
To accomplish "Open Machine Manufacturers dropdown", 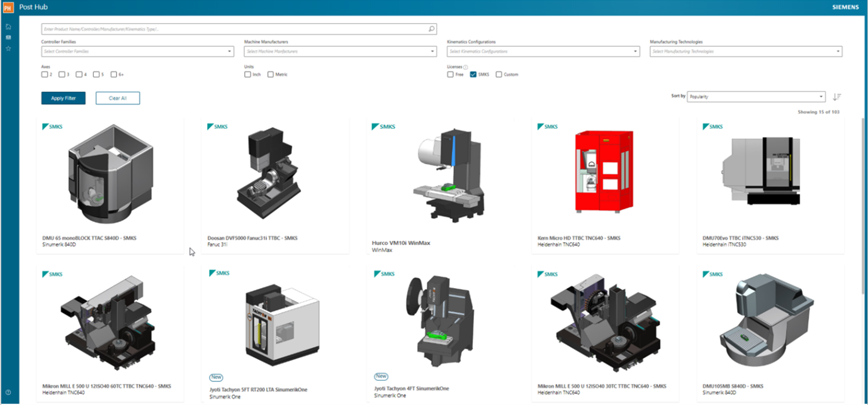I will (x=341, y=52).
